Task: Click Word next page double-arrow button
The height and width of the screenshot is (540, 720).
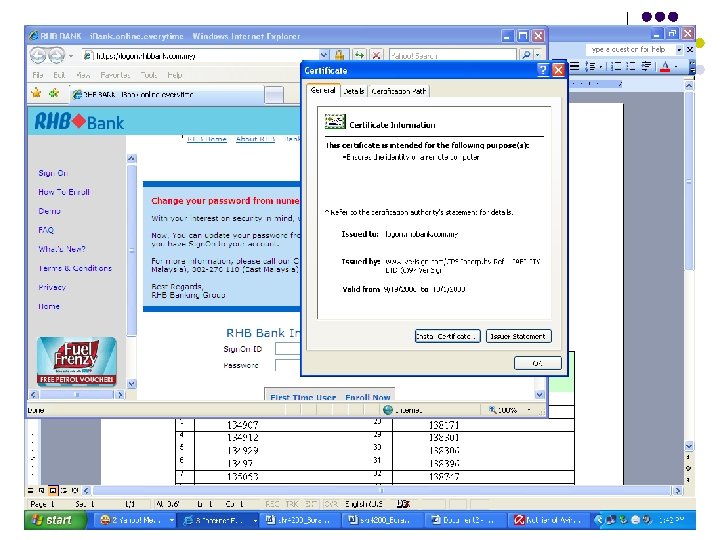Action: point(688,480)
